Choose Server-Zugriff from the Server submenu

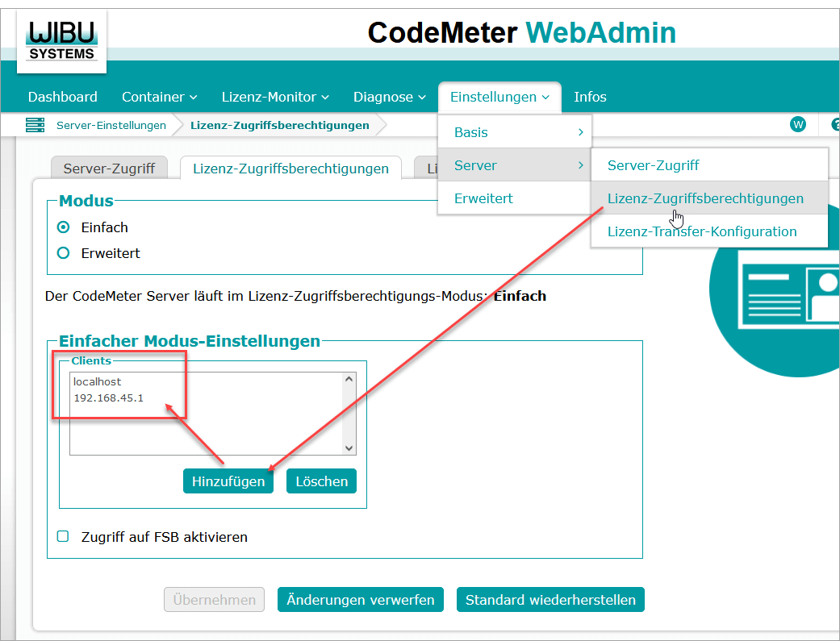pos(709,165)
